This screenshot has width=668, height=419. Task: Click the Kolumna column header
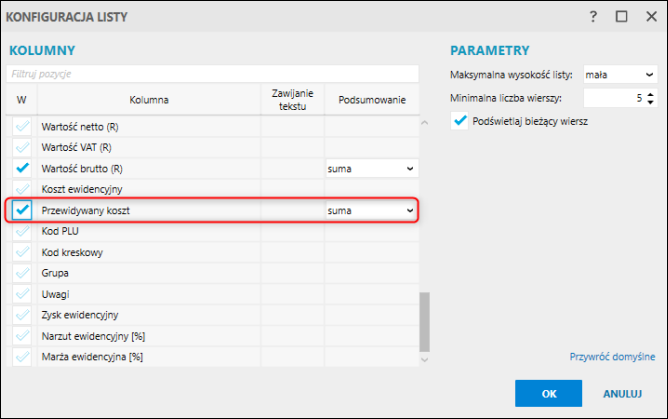pos(149,99)
